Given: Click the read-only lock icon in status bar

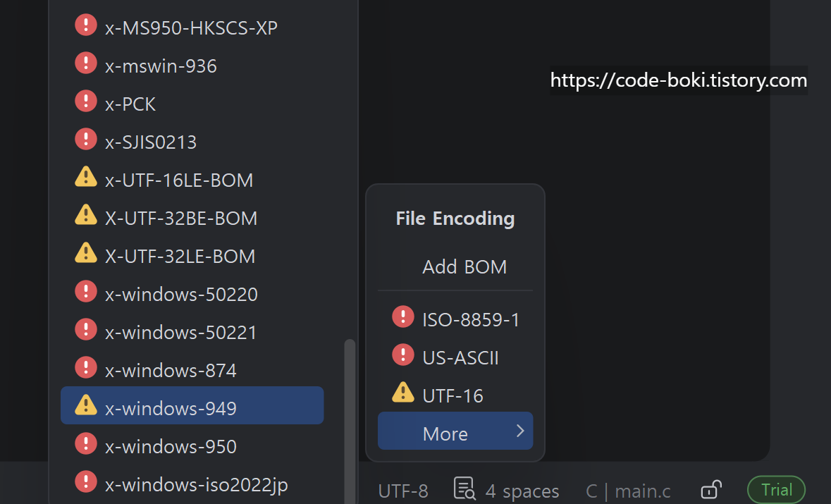Looking at the screenshot, I should pyautogui.click(x=711, y=489).
